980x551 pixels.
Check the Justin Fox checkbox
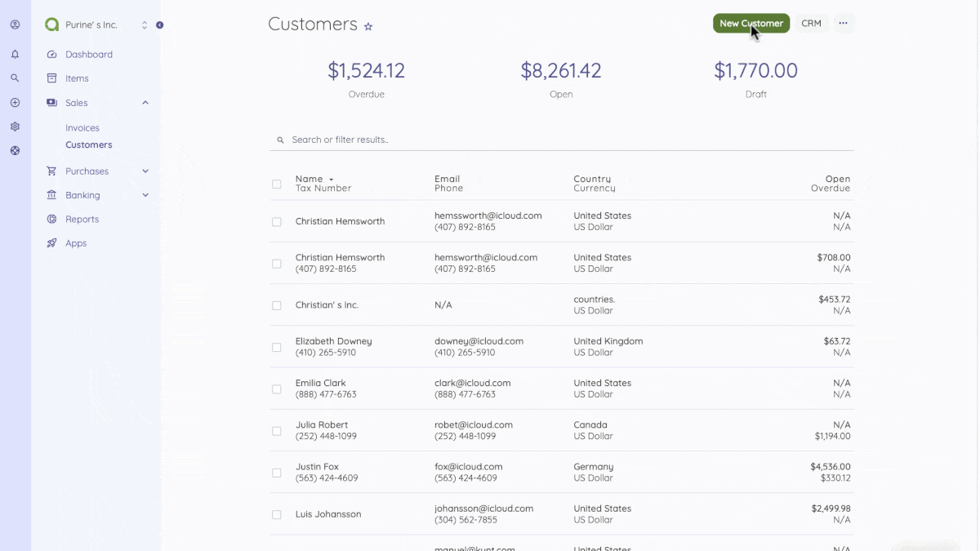(x=277, y=473)
